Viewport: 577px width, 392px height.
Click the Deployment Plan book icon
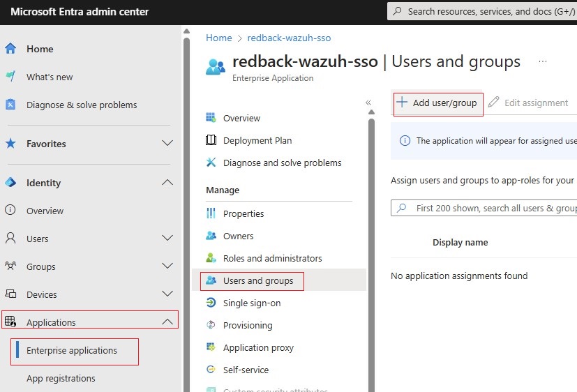coord(211,140)
